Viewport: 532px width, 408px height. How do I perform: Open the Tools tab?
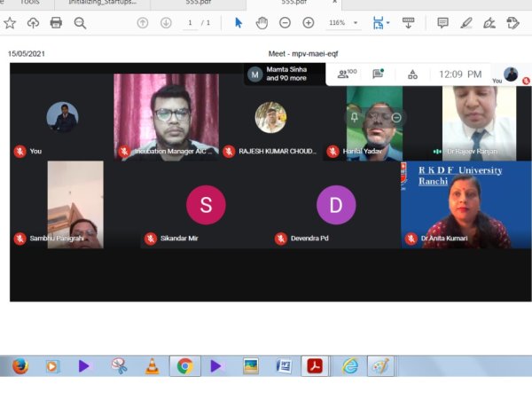point(30,4)
